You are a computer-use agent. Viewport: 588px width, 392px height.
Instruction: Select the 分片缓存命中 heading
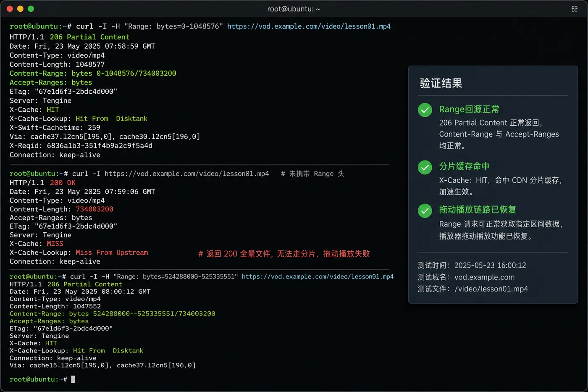(x=464, y=166)
